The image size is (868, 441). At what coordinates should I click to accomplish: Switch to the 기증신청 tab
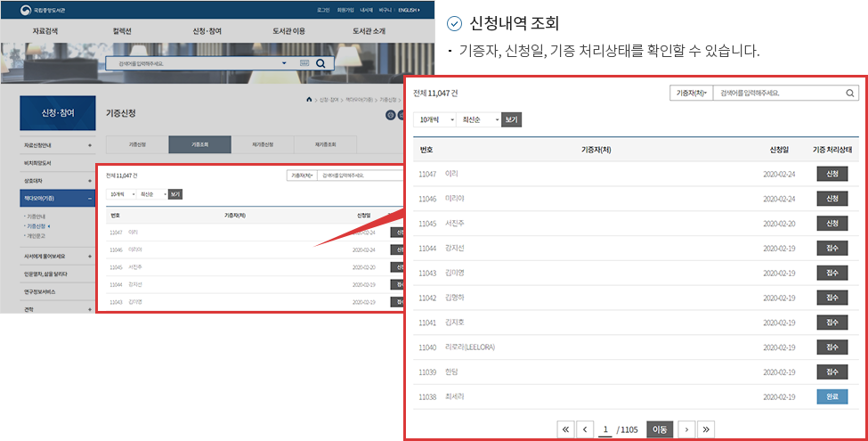click(x=136, y=144)
